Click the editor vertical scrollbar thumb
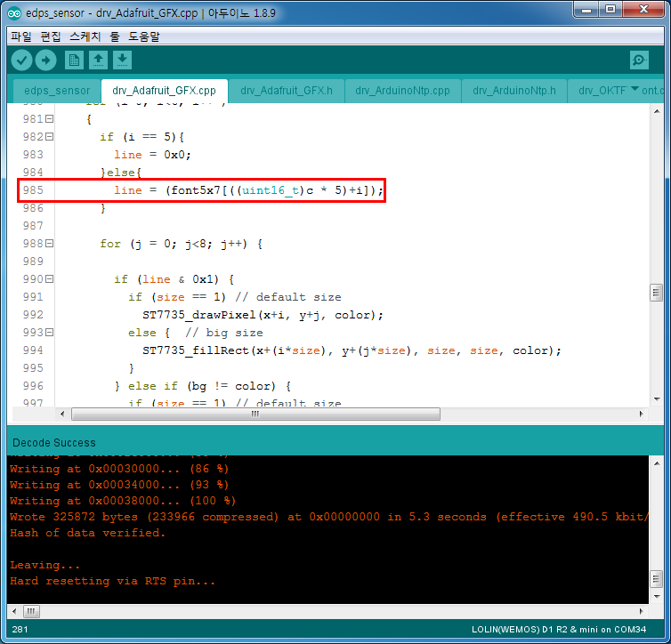Image resolution: width=671 pixels, height=644 pixels. (657, 293)
